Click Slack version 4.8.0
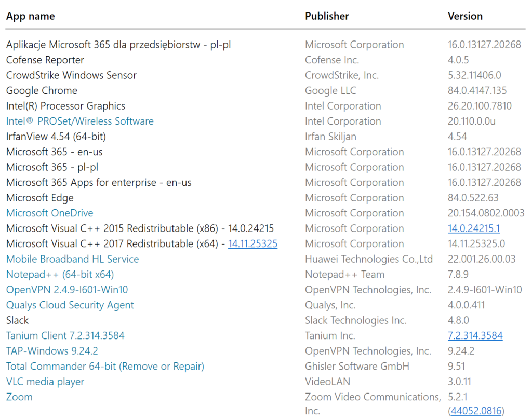The image size is (532, 420). click(x=458, y=320)
